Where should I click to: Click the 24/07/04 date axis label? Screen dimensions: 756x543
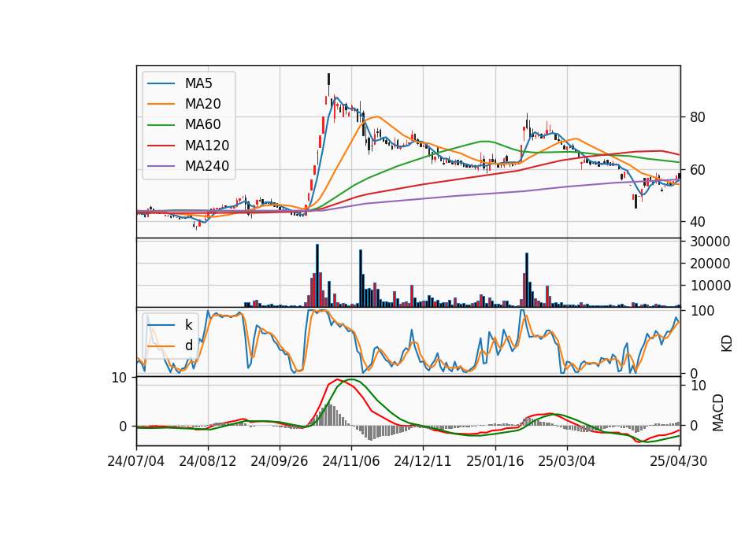point(136,462)
